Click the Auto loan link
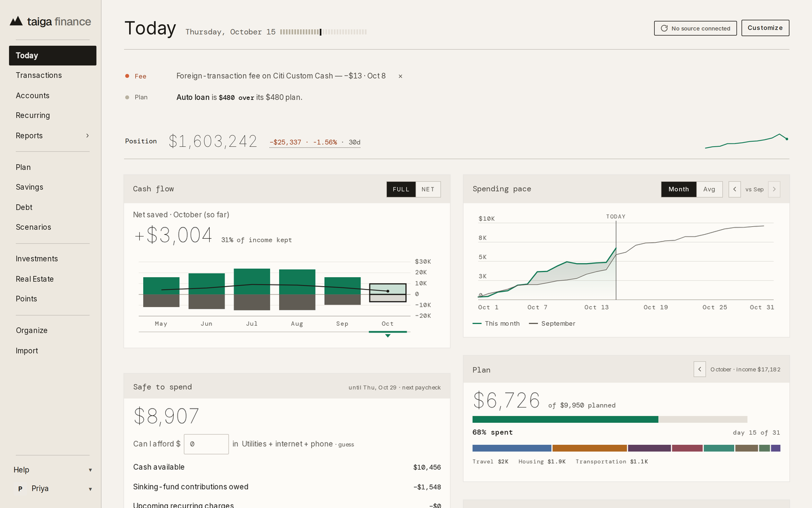The height and width of the screenshot is (508, 812). point(193,97)
